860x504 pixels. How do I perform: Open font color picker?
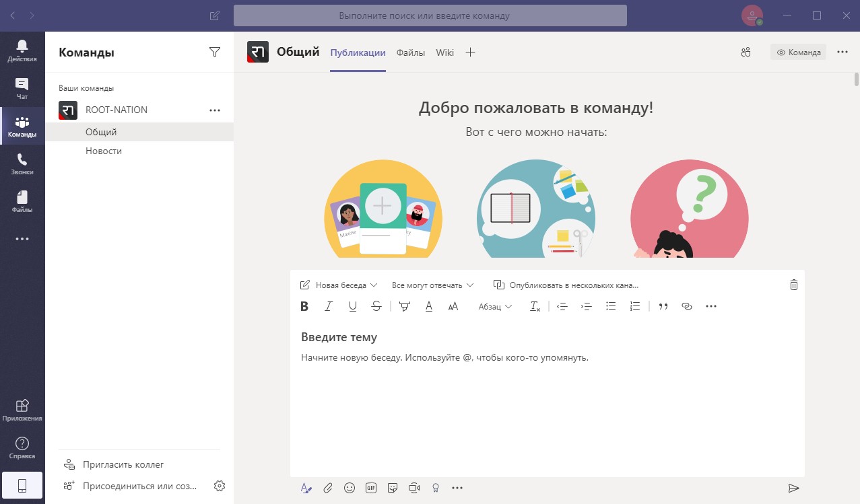click(x=429, y=306)
